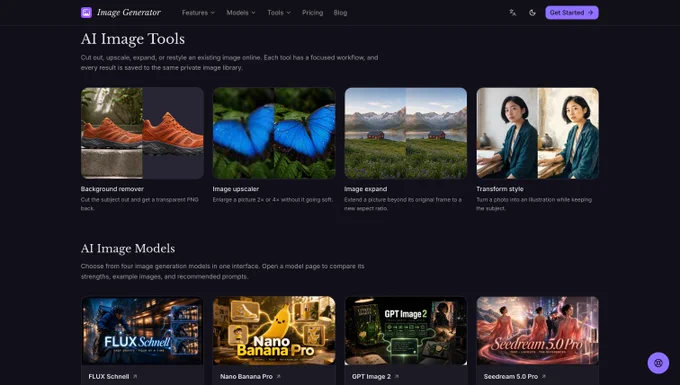Open the language translate icon
The width and height of the screenshot is (680, 385).
[x=513, y=13]
